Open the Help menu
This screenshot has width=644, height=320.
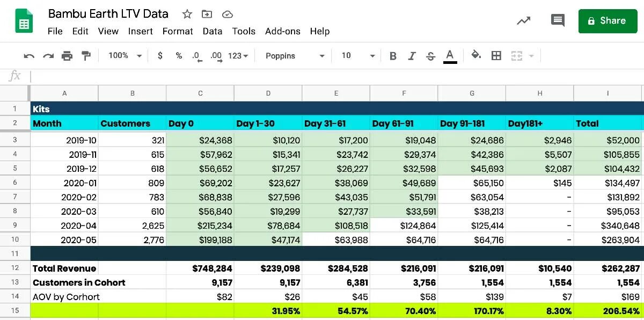coord(320,31)
